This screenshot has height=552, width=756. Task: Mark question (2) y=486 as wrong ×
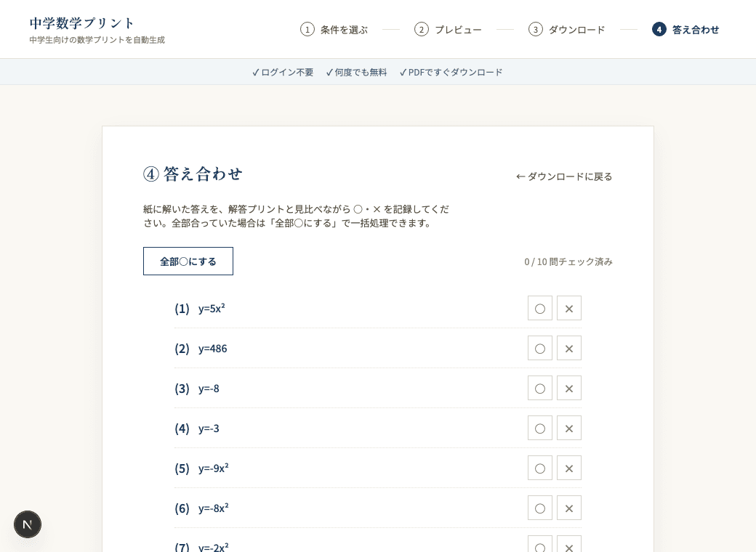[569, 348]
